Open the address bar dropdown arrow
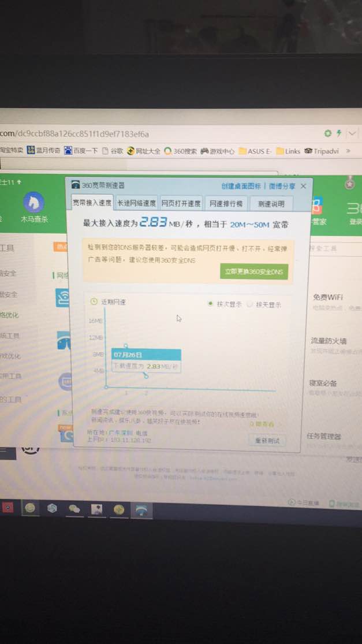Image resolution: width=362 pixels, height=644 pixels. coord(352,133)
